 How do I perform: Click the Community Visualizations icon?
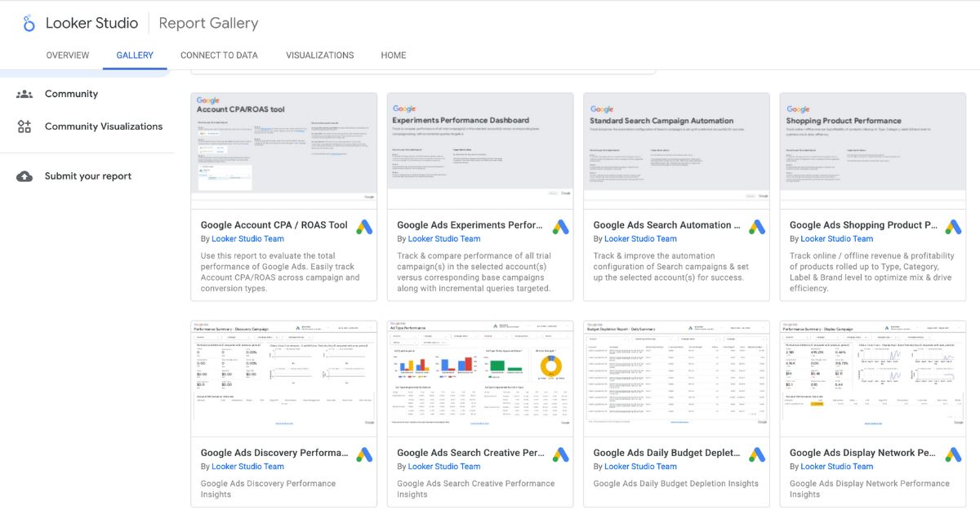[x=24, y=126]
